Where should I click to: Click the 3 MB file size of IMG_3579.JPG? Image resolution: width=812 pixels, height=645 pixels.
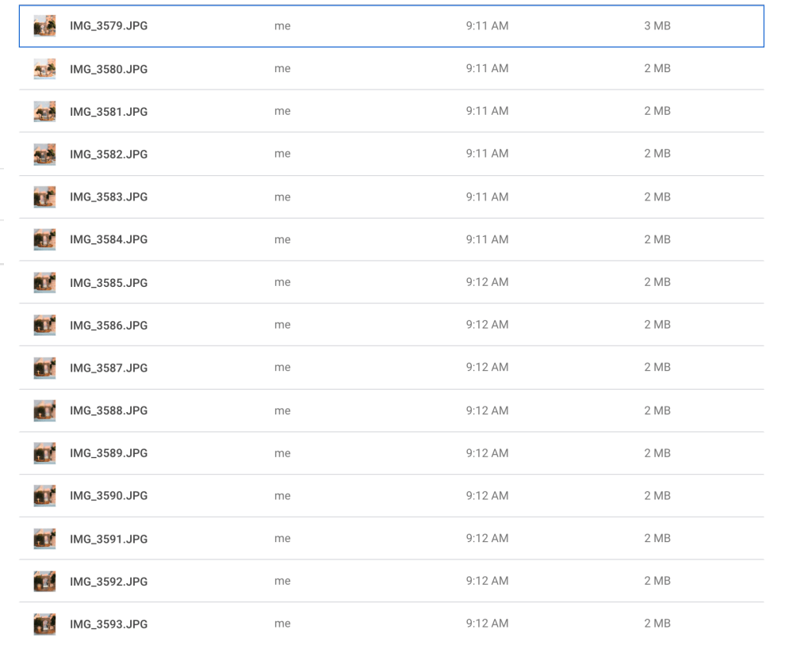[657, 26]
